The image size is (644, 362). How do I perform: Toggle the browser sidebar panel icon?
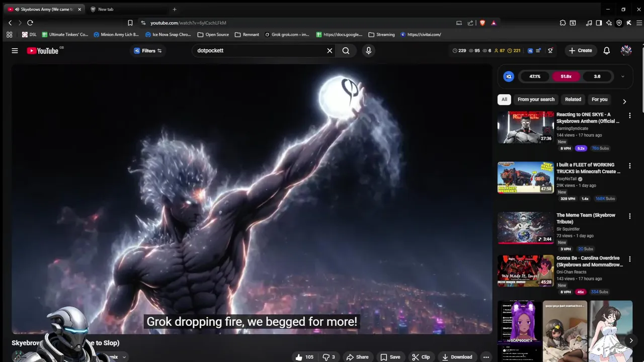click(x=599, y=23)
